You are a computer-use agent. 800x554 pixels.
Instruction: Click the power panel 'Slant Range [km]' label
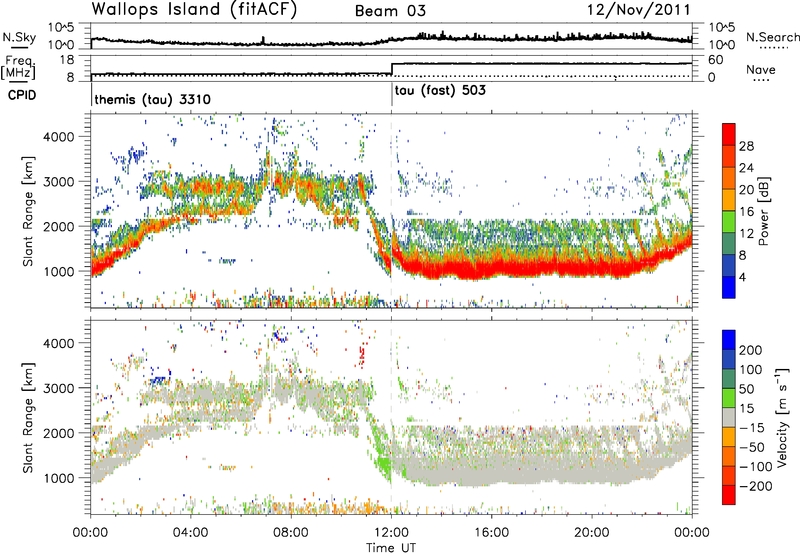(x=28, y=211)
